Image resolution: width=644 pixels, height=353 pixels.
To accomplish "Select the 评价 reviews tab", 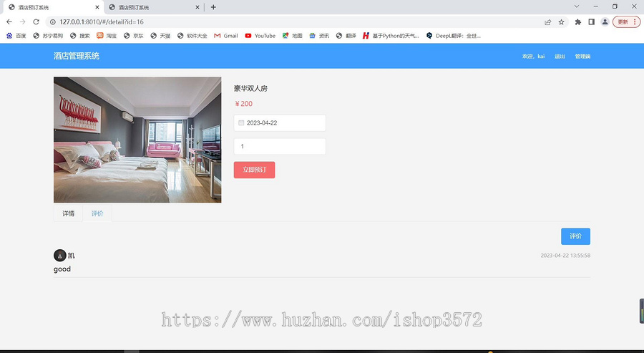I will [97, 213].
